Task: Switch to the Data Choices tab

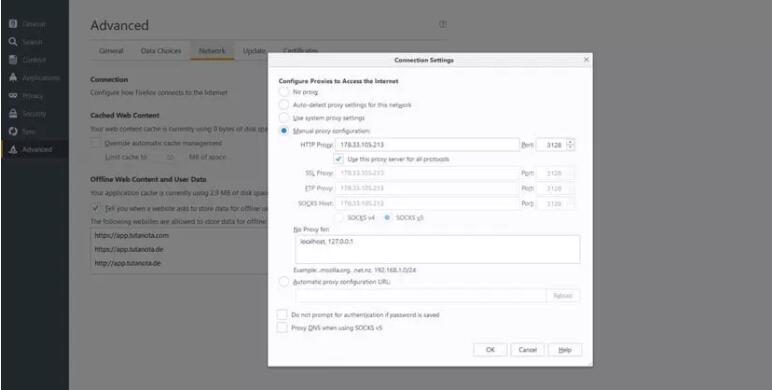Action: pyautogui.click(x=161, y=51)
